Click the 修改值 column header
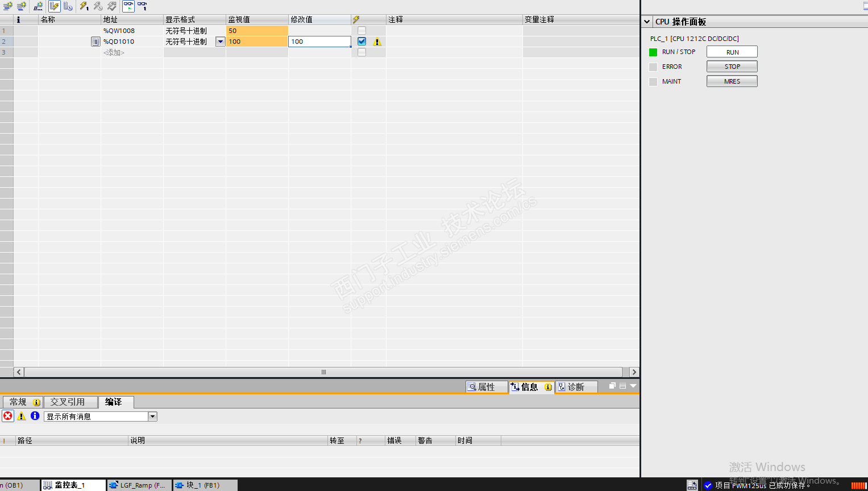Viewport: 868px width, 491px height. click(319, 19)
